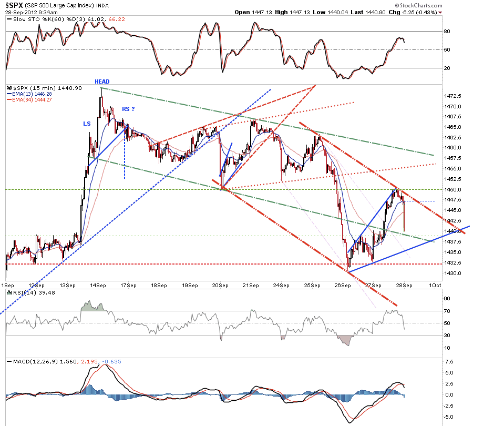
Task: Click the $SPX ticker title
Action: (x=14, y=5)
